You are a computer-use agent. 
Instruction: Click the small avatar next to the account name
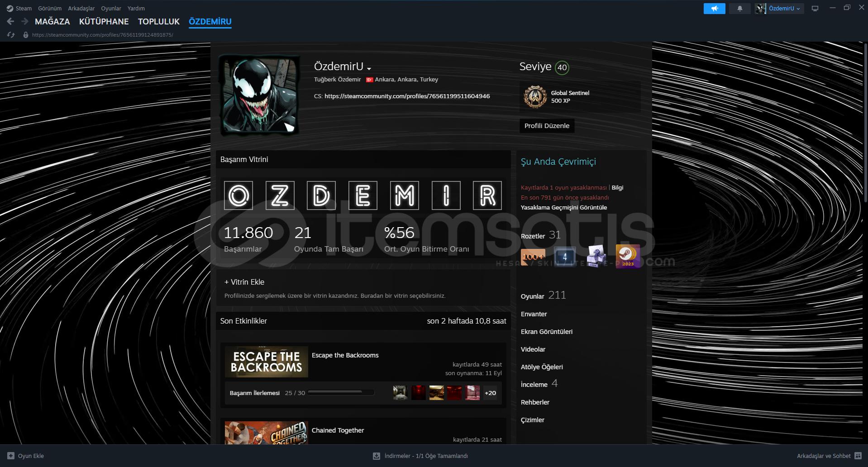(x=760, y=9)
